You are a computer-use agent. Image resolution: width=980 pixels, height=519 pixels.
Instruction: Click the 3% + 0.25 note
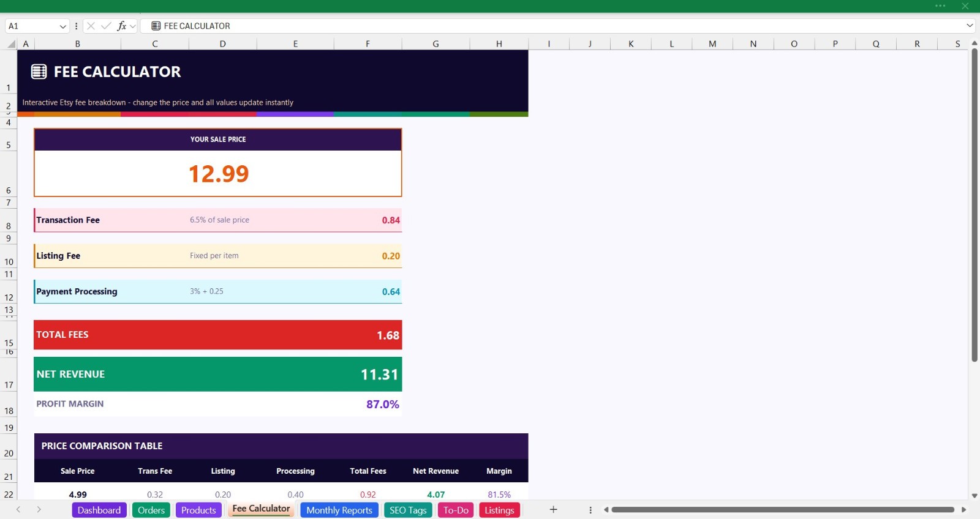206,291
